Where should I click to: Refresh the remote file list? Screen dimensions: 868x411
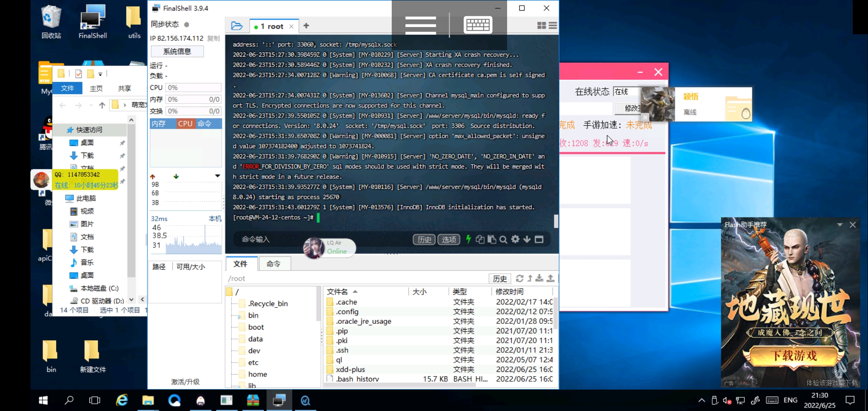tap(520, 278)
